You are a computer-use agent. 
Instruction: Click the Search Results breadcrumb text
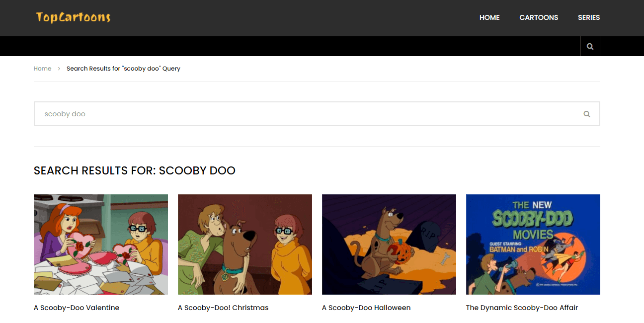pos(123,69)
